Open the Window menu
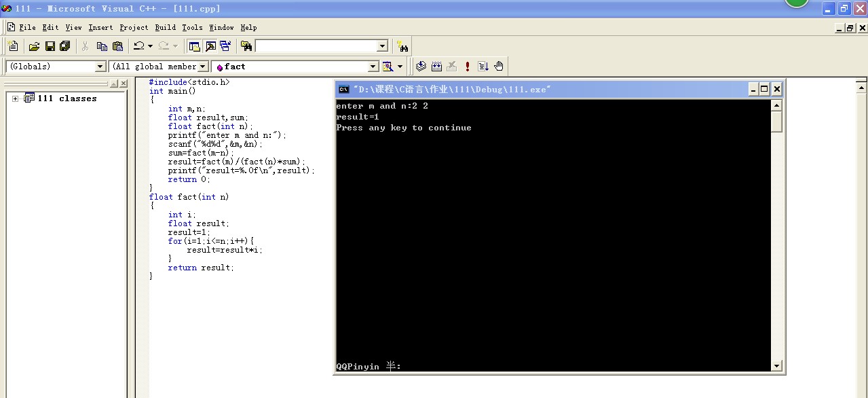Viewport: 868px width, 398px height. (x=221, y=28)
